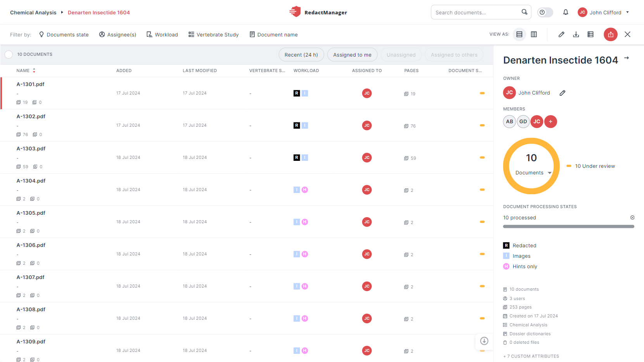Open the notifications bell

click(x=566, y=12)
